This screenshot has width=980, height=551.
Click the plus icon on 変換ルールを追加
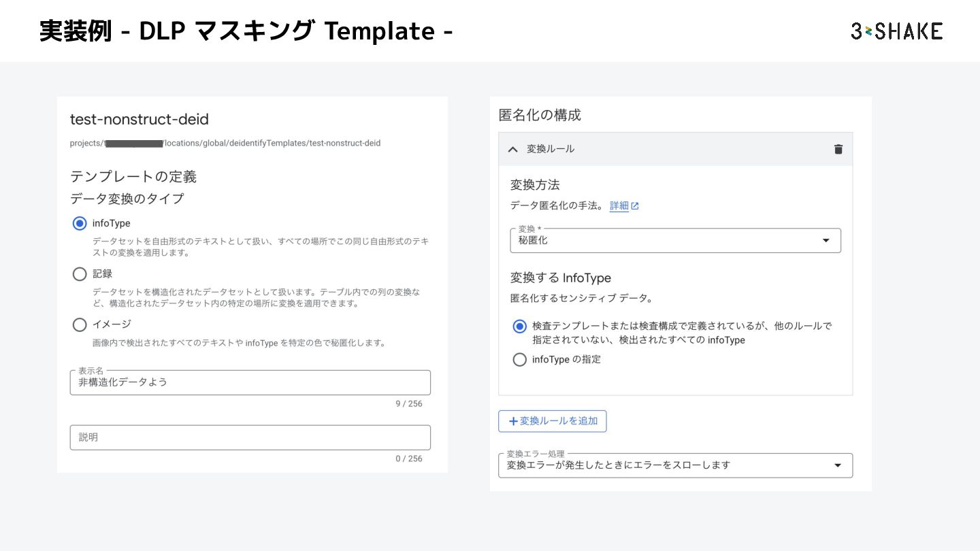(513, 421)
